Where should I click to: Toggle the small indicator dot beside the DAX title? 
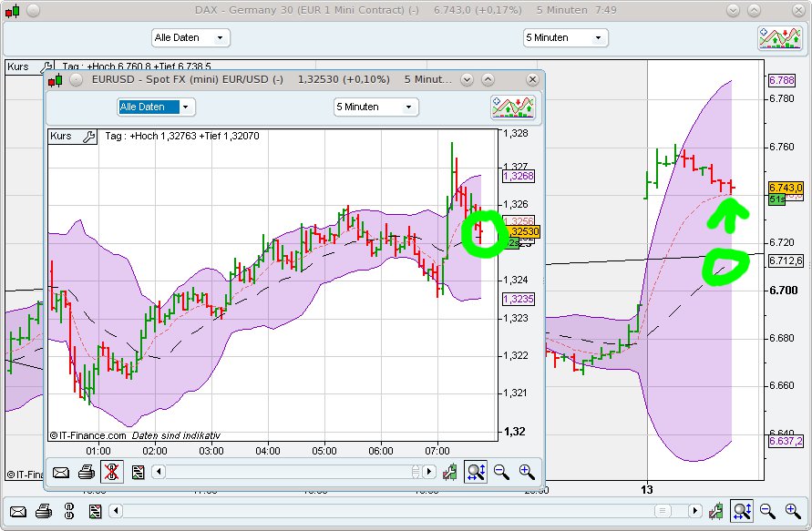[35, 8]
